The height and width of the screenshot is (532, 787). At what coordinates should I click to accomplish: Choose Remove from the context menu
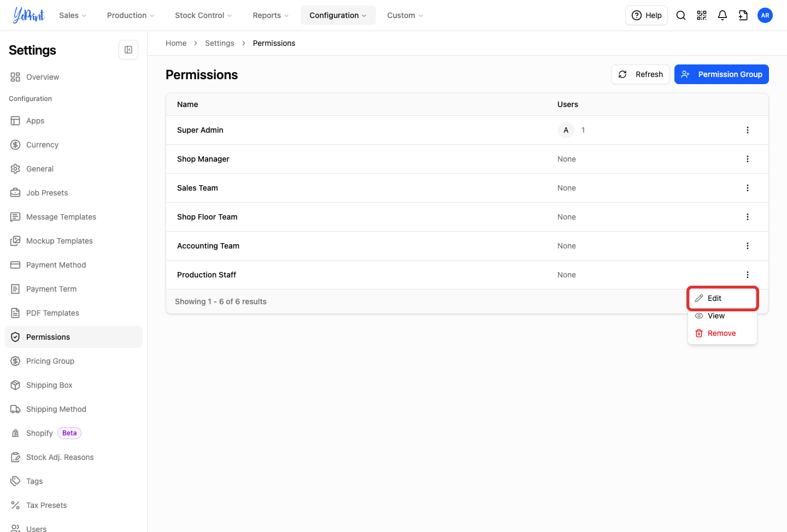[723, 333]
